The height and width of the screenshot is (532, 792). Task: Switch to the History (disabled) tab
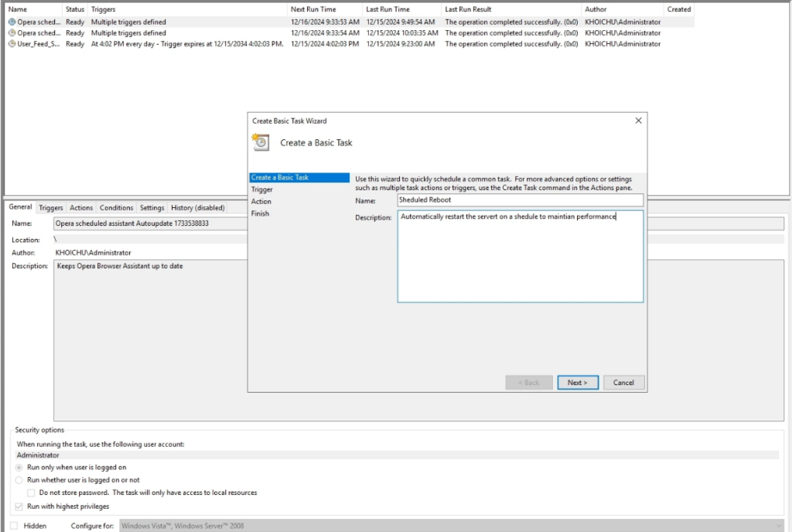(x=198, y=208)
